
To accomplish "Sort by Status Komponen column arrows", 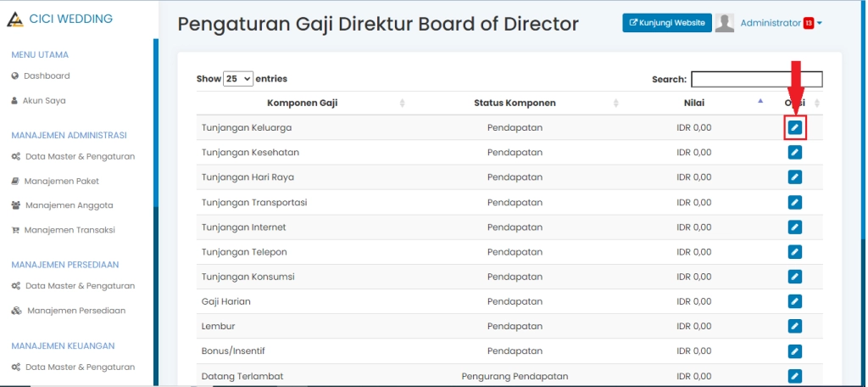I will tap(615, 104).
